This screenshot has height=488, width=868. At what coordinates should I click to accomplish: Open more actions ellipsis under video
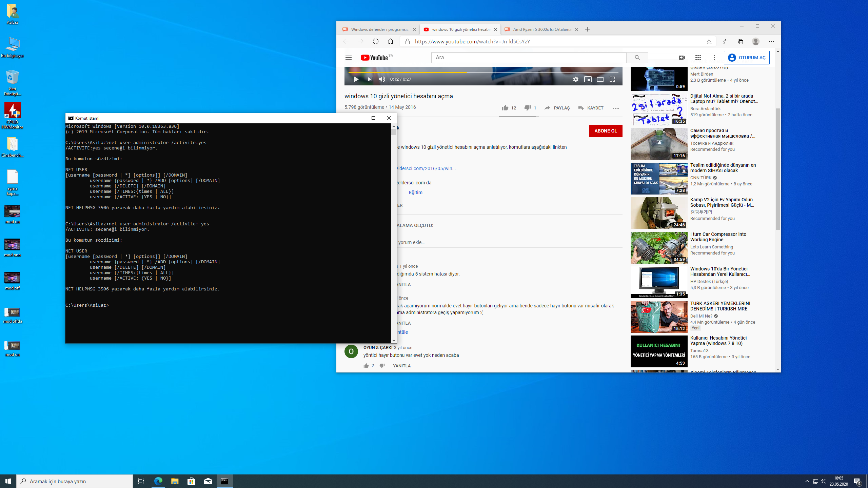pyautogui.click(x=615, y=108)
